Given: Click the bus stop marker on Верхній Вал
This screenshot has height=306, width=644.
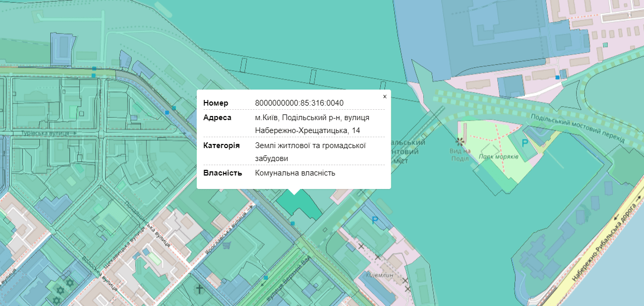Looking at the screenshot, I should click(x=266, y=278).
